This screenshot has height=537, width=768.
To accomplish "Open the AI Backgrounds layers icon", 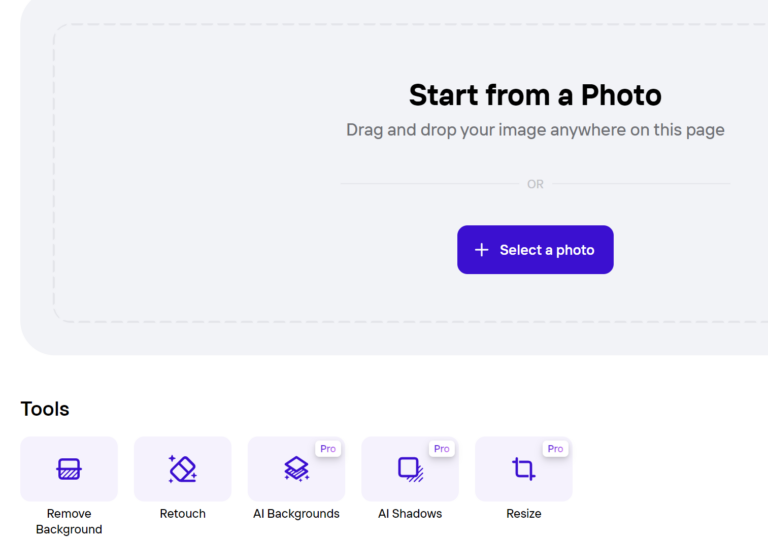I will tap(296, 469).
